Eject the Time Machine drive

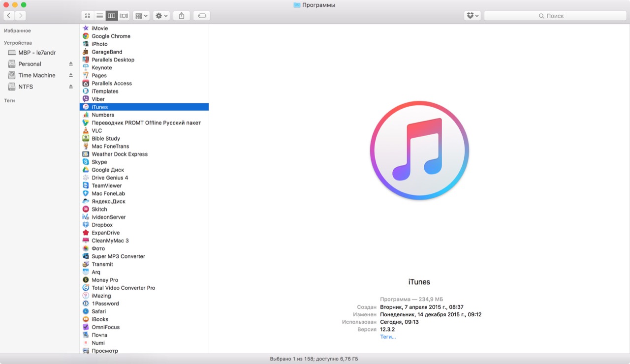(70, 75)
